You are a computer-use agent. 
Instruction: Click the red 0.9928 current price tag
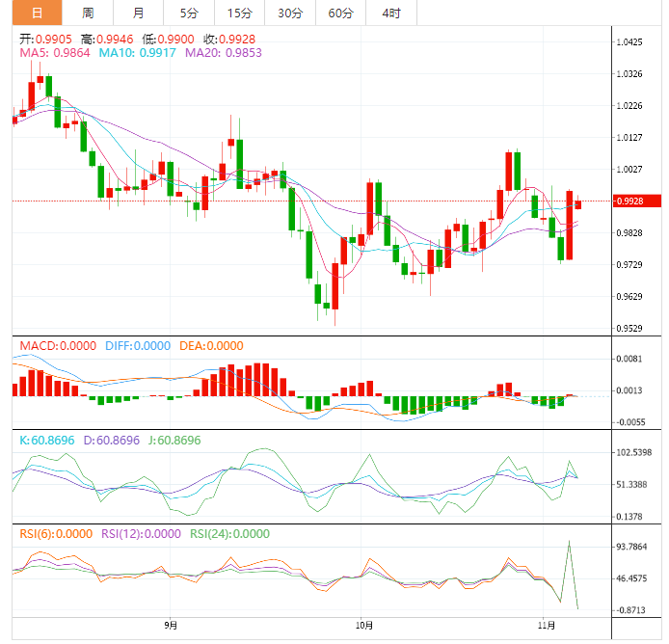pyautogui.click(x=636, y=201)
